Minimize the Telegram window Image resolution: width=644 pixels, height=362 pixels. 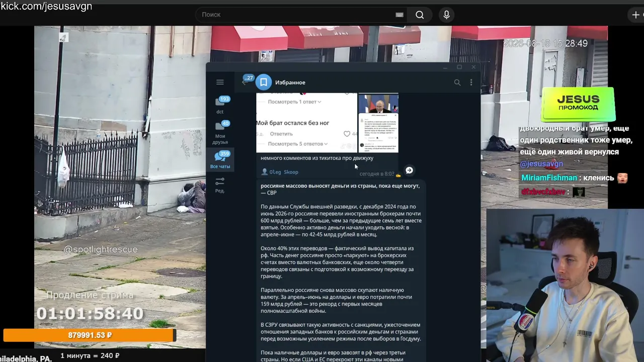tap(445, 67)
